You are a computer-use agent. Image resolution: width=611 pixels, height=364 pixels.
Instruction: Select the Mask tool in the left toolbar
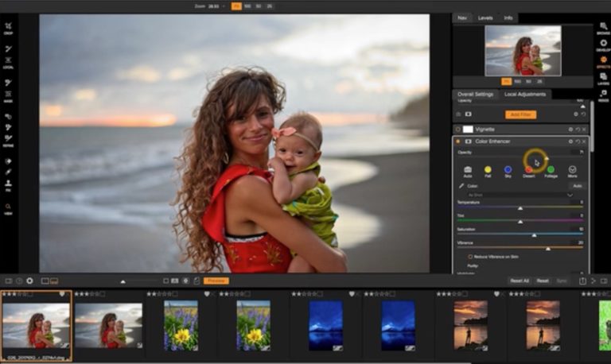[x=8, y=96]
